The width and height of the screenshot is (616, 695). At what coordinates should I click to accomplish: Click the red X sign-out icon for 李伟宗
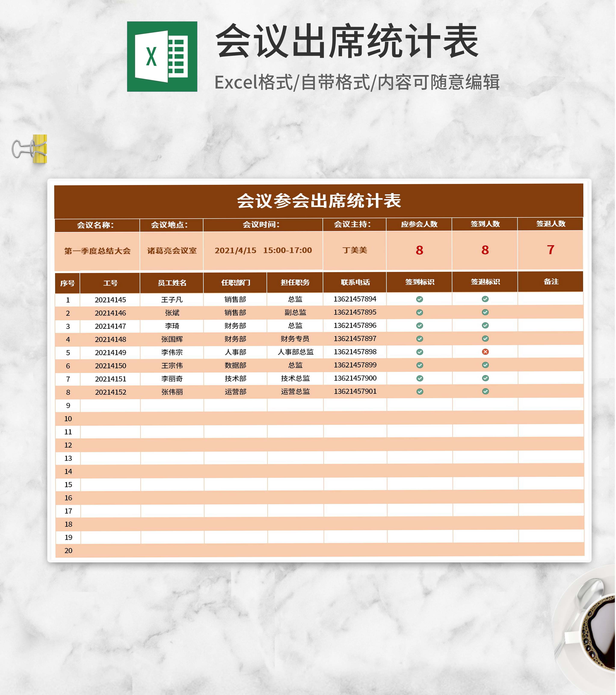point(486,352)
